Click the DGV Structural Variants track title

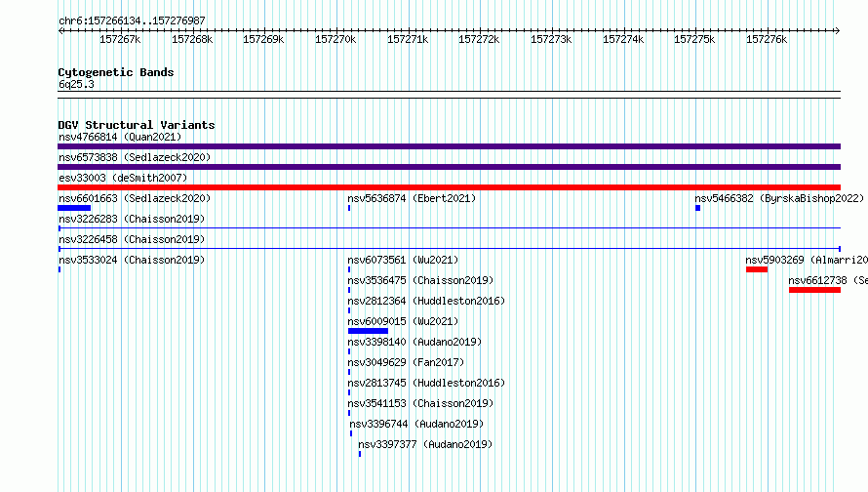[137, 125]
